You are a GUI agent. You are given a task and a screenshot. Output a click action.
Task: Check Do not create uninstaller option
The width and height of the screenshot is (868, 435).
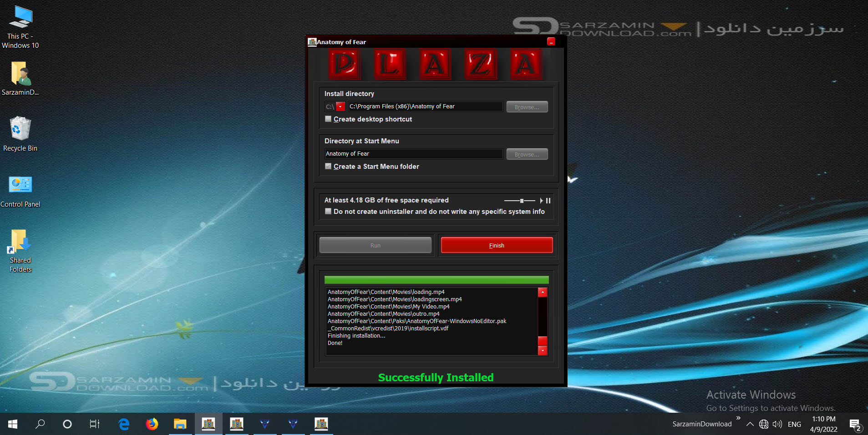click(x=328, y=211)
